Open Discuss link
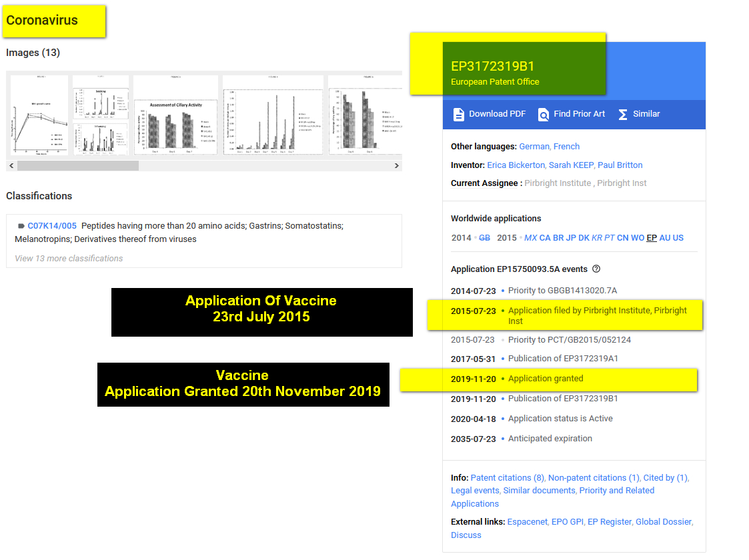This screenshot has height=560, width=749. [x=466, y=535]
